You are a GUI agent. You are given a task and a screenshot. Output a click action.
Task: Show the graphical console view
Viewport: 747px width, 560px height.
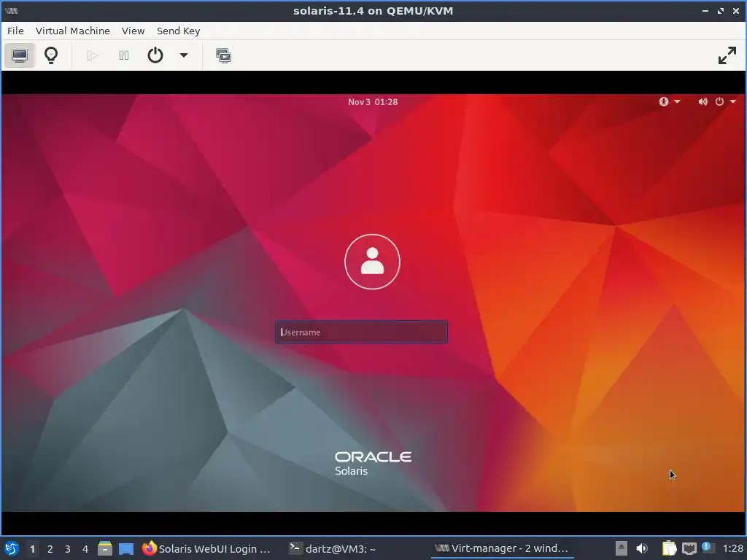(20, 55)
